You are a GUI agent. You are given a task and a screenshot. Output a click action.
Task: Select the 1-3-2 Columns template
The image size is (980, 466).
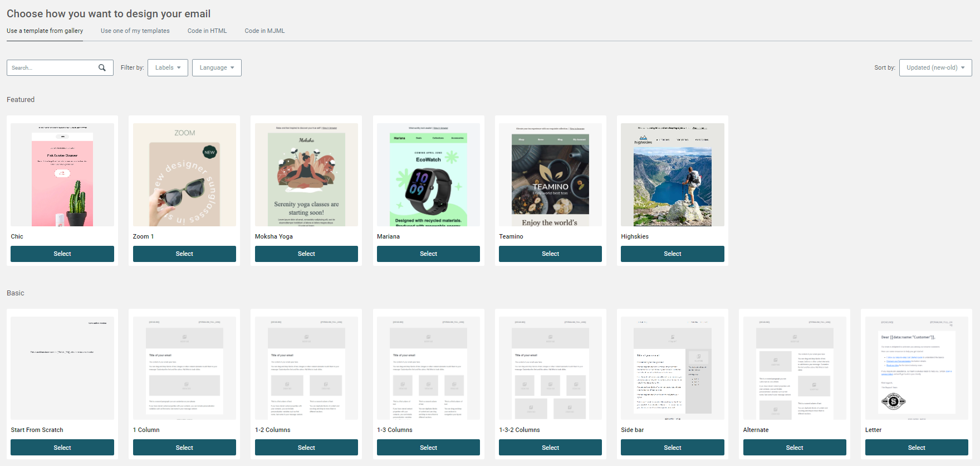[550, 448]
